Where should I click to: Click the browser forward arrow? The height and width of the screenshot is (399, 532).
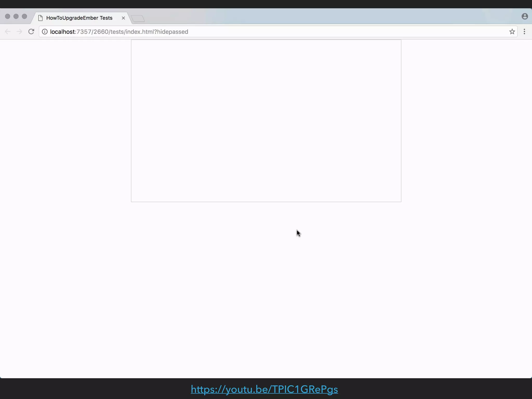[19, 32]
